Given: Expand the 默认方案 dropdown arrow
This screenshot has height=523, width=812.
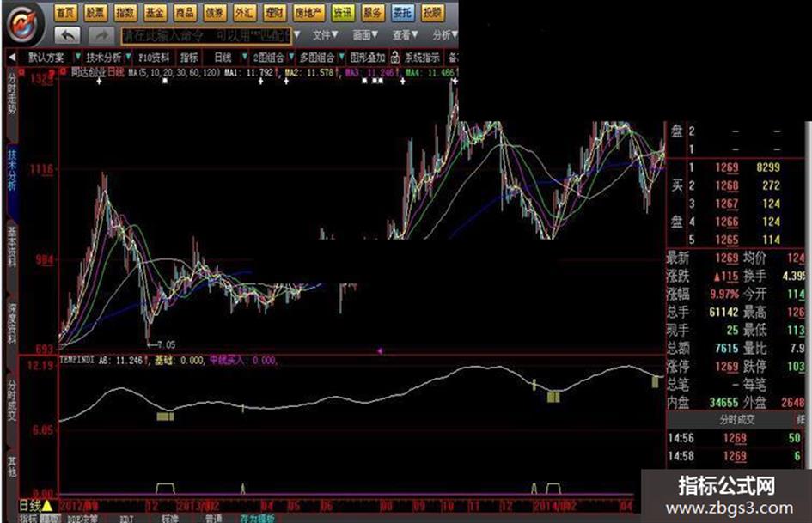Looking at the screenshot, I should pos(77,57).
